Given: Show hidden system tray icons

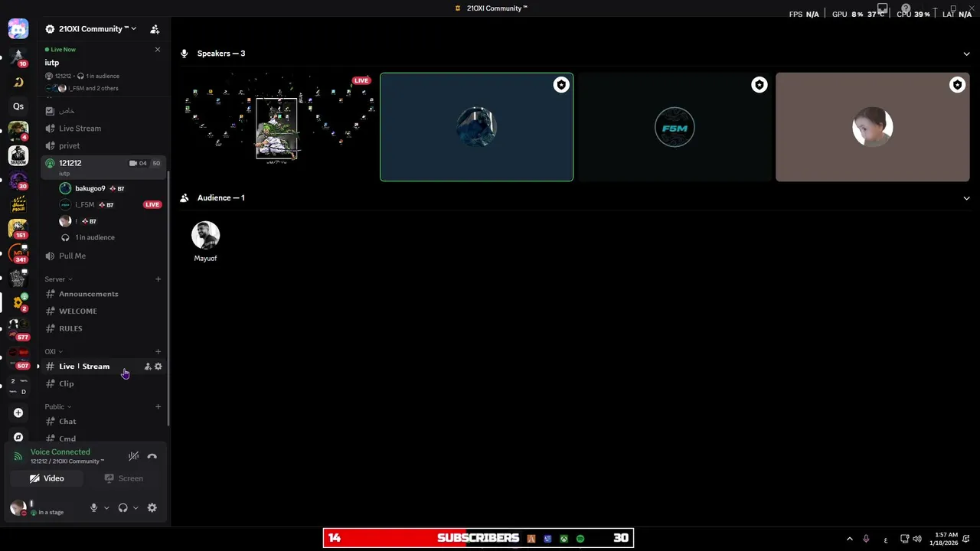Looking at the screenshot, I should click(x=849, y=540).
